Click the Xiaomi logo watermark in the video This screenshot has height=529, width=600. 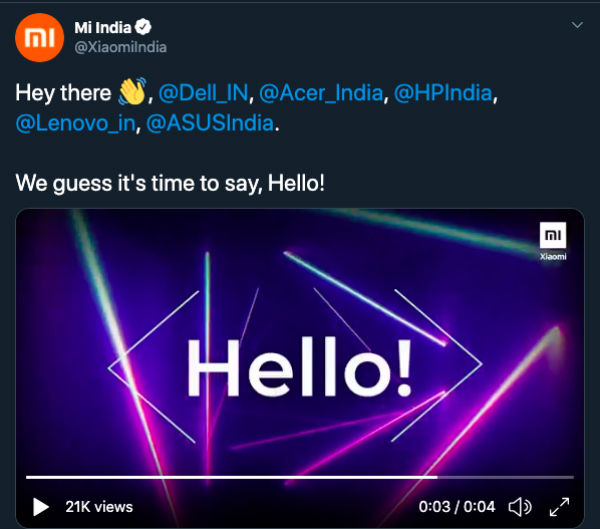tap(553, 241)
